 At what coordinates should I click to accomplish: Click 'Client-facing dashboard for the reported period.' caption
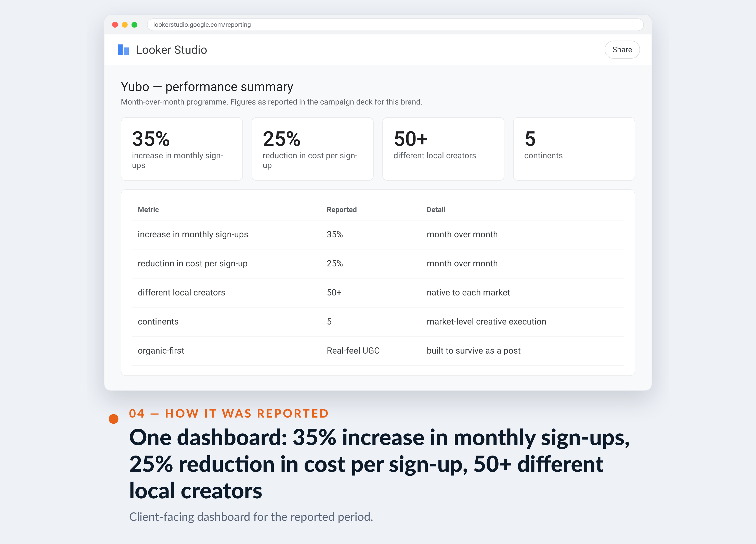point(251,517)
